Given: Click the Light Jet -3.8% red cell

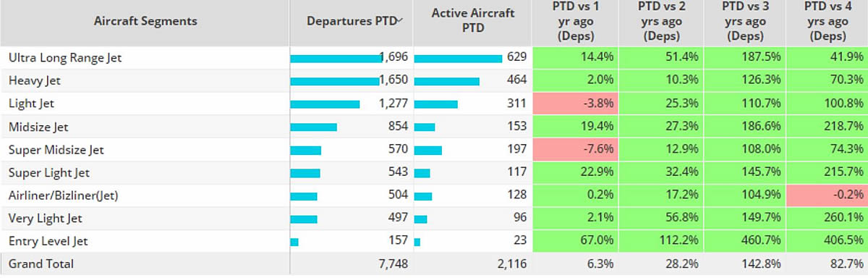Looking at the screenshot, I should [575, 104].
